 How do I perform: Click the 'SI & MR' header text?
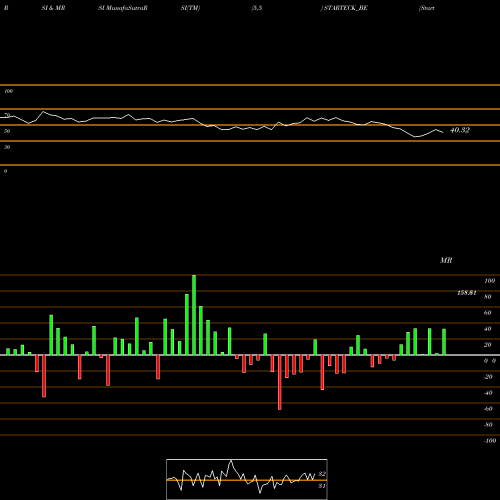(53, 8)
